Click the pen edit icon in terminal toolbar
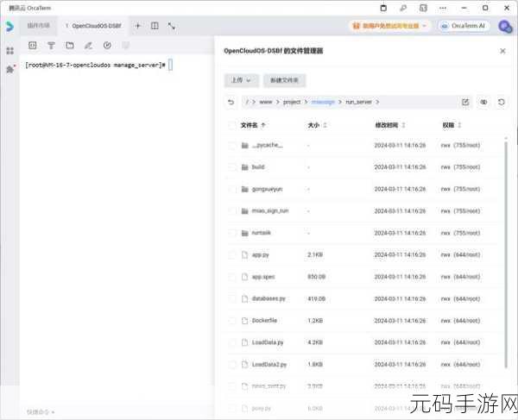The image size is (518, 420). (x=88, y=45)
